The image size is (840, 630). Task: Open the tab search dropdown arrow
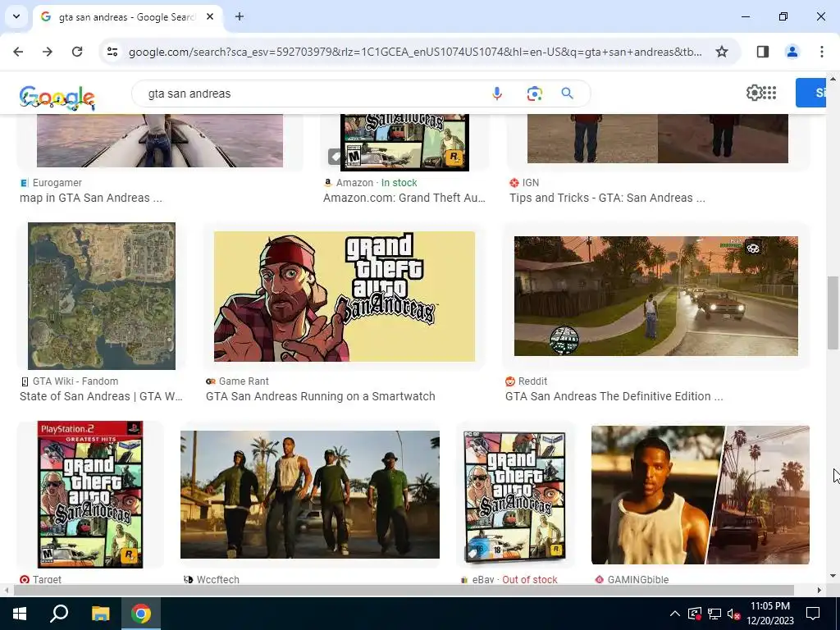[x=16, y=16]
